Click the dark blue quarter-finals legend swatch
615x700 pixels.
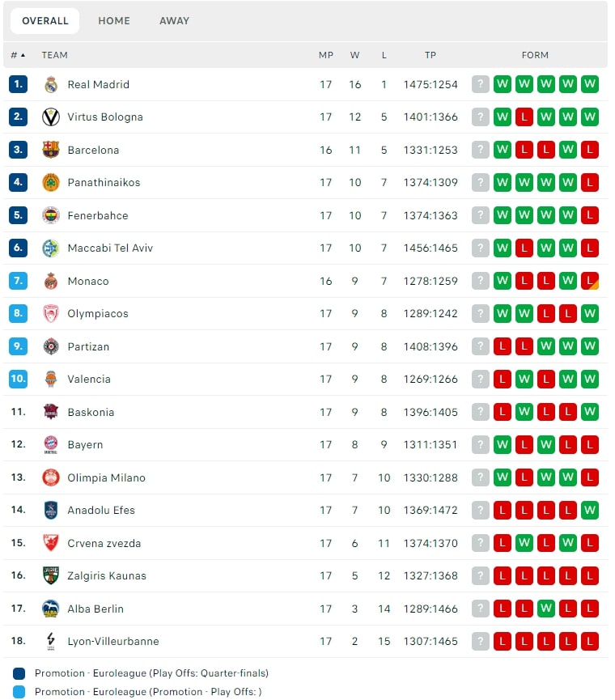pos(19,673)
